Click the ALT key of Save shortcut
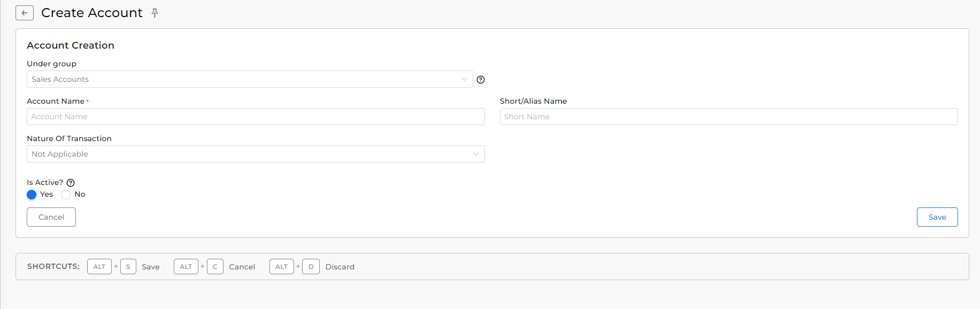This screenshot has width=980, height=309. tap(99, 266)
